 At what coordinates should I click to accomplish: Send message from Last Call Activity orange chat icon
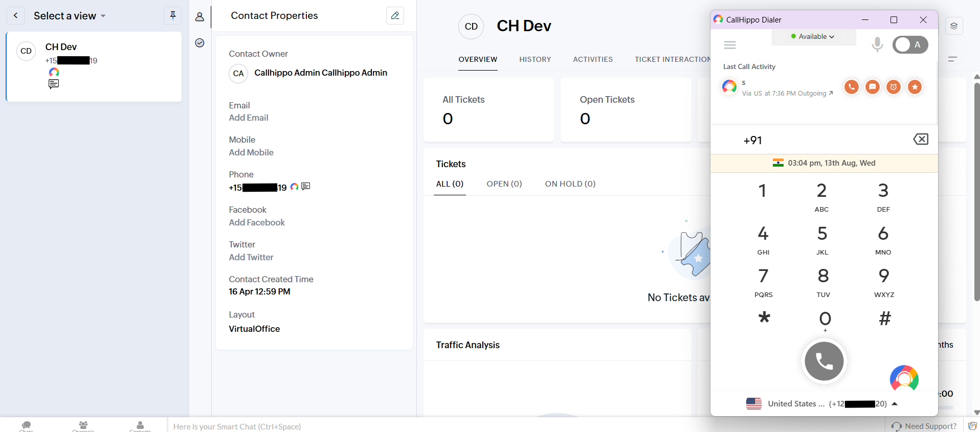coord(873,87)
